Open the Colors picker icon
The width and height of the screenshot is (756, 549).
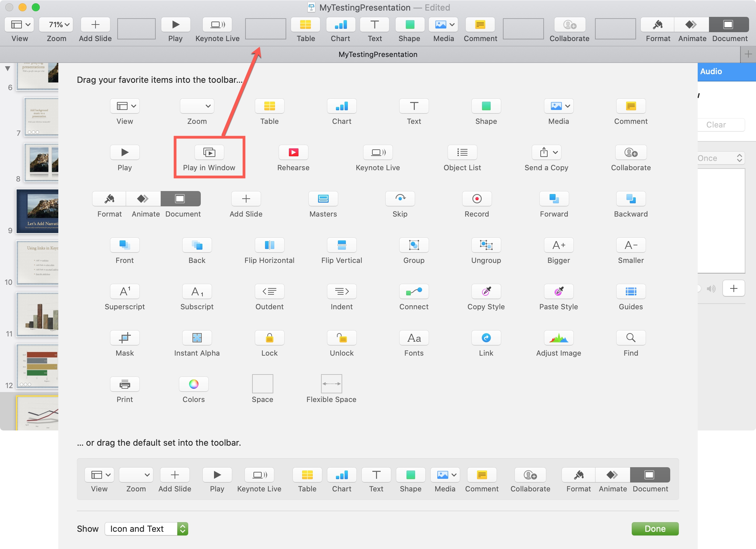[x=193, y=384]
